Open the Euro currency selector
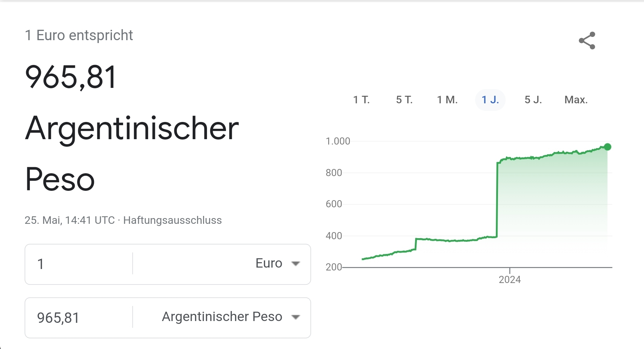The image size is (644, 349). (269, 264)
